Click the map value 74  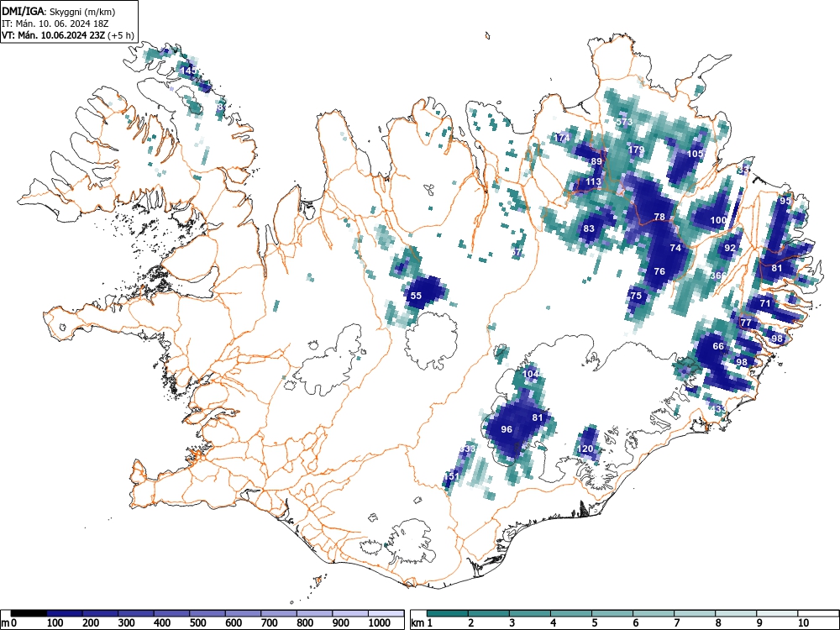pyautogui.click(x=675, y=248)
